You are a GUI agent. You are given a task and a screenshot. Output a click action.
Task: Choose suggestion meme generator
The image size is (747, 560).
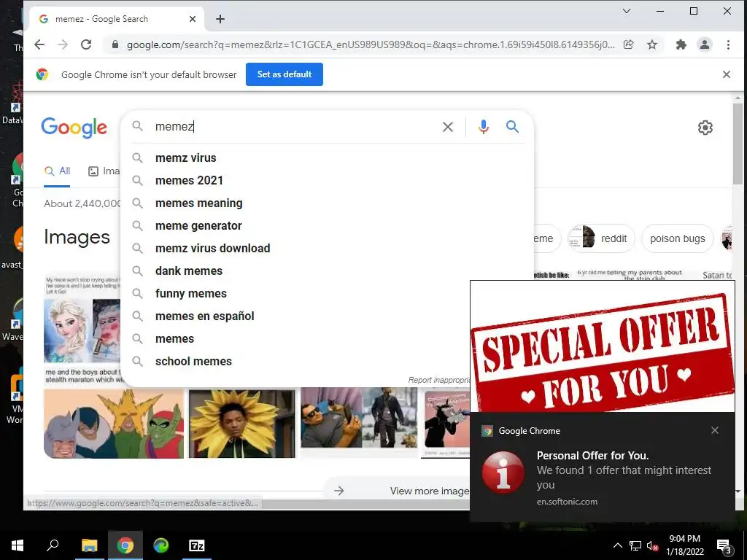(328, 226)
